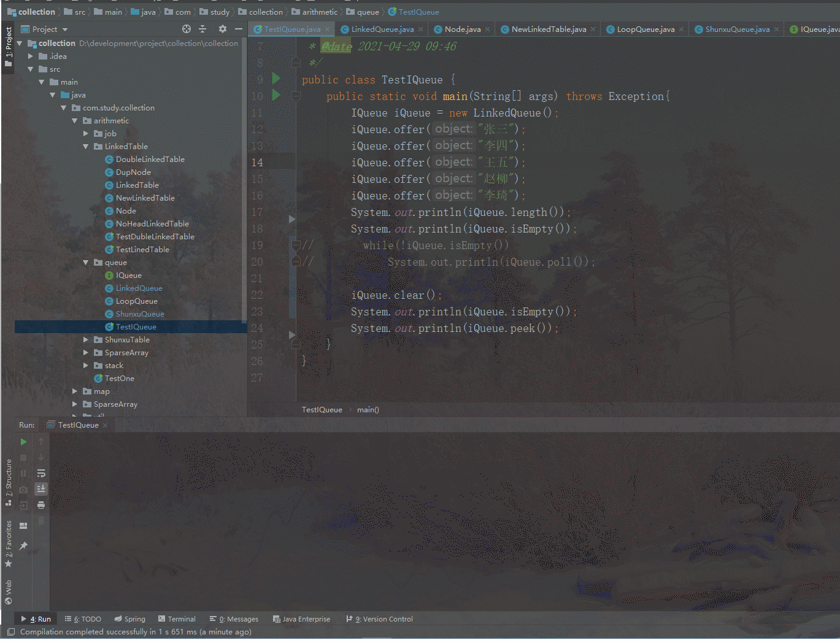840x643 pixels.
Task: Select DoubleLinkedTable class in the Project tree
Action: 150,160
